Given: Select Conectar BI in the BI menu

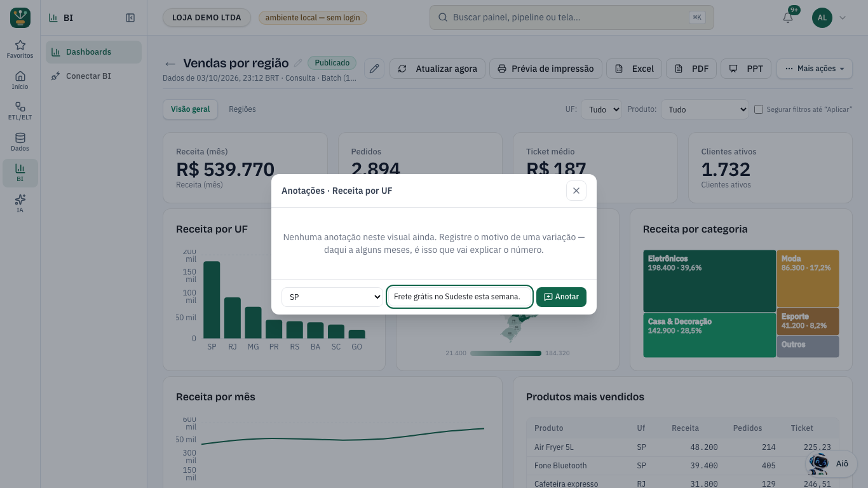Looking at the screenshot, I should [x=93, y=76].
